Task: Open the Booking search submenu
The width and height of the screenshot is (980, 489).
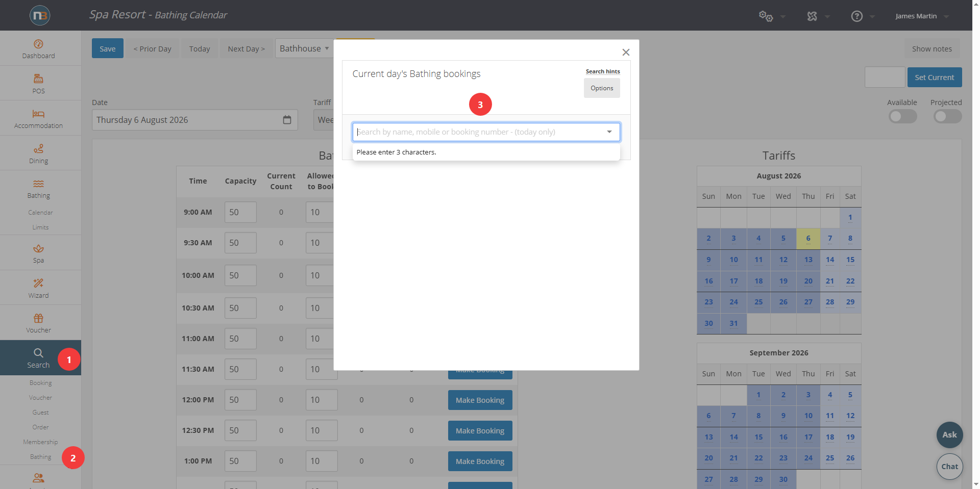Action: (40, 383)
